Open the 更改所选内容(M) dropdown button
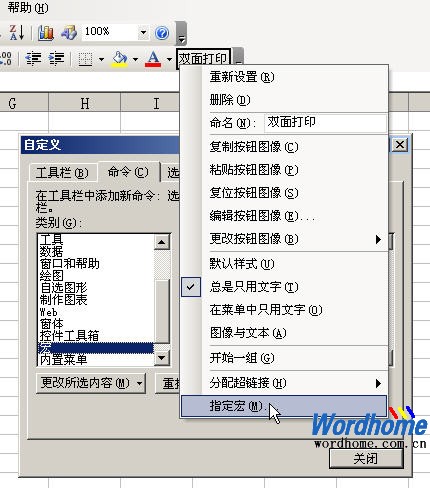 [91, 383]
